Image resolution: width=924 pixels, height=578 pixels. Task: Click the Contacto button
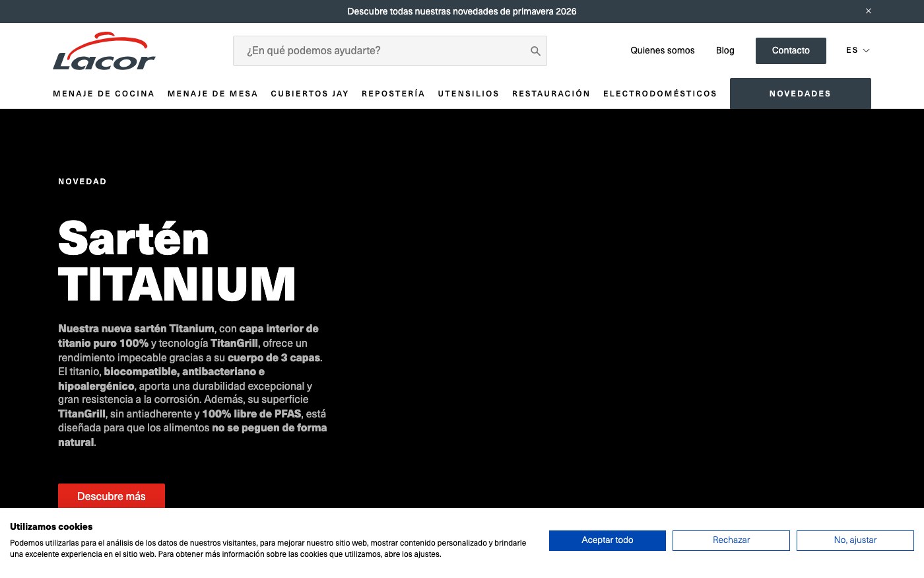(791, 51)
